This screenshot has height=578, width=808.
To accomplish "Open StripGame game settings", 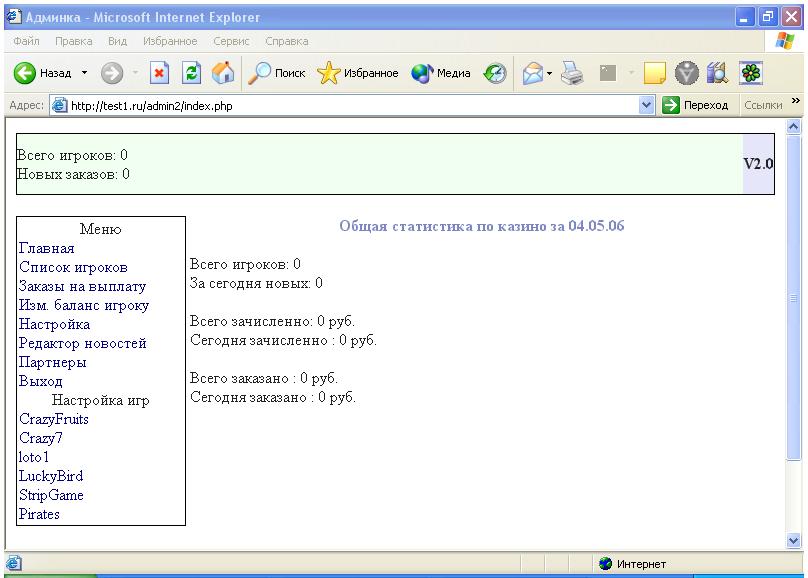I will pyautogui.click(x=51, y=495).
